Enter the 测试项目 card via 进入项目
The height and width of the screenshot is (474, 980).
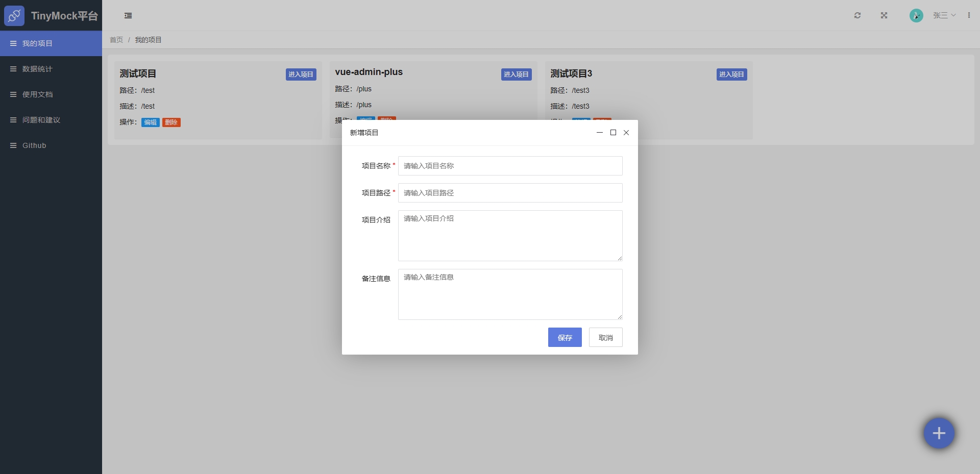pos(301,74)
